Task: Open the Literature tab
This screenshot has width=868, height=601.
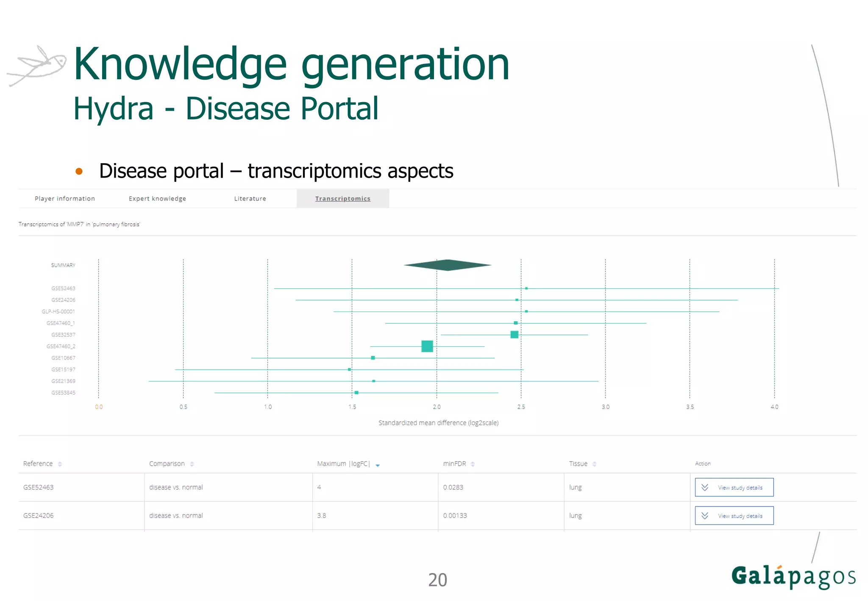Action: pyautogui.click(x=250, y=198)
